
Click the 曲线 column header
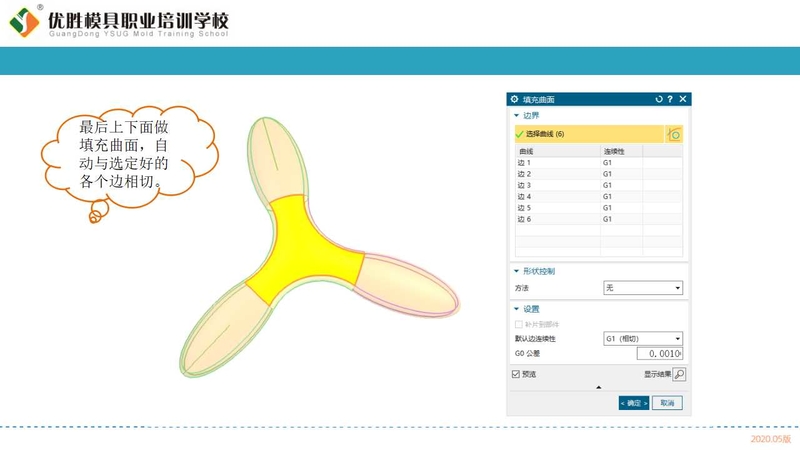558,152
